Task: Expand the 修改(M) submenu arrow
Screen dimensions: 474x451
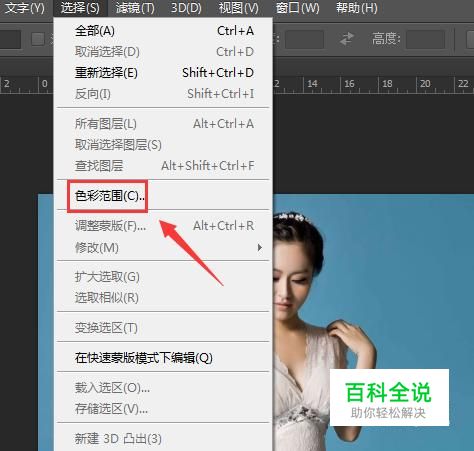Action: coord(260,247)
